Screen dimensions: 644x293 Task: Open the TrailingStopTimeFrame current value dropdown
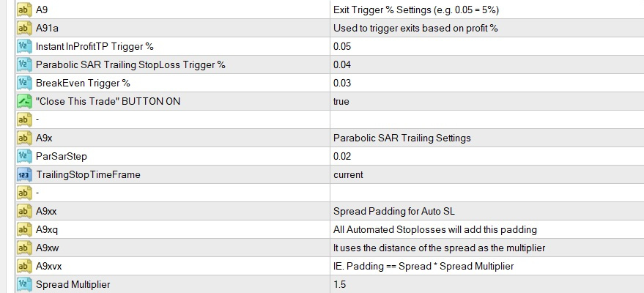pyautogui.click(x=348, y=174)
